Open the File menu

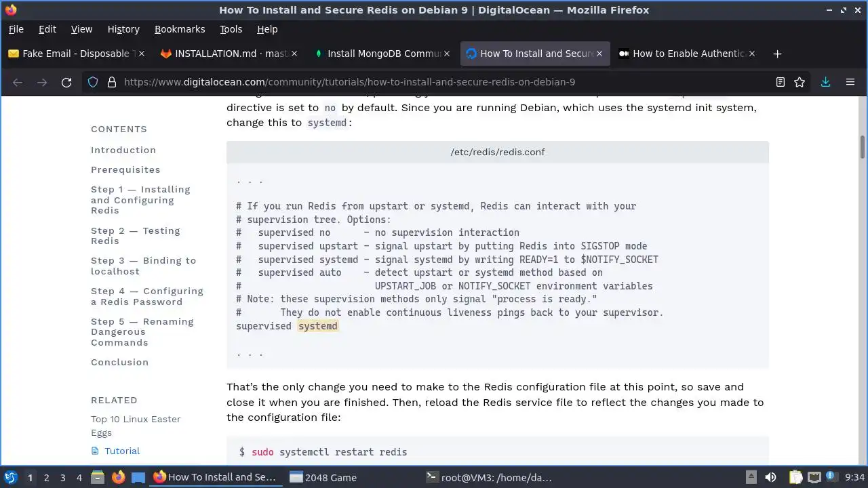[x=16, y=29]
